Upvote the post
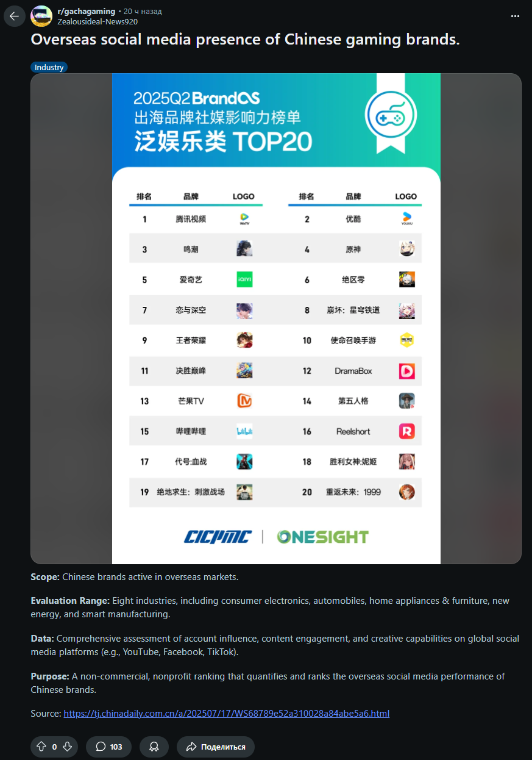The width and height of the screenshot is (532, 760). (x=41, y=747)
